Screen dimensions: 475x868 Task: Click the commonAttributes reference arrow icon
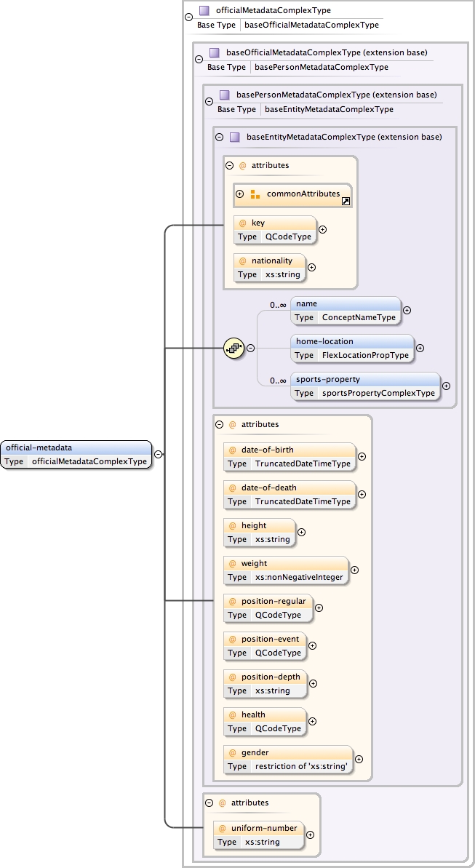click(346, 200)
